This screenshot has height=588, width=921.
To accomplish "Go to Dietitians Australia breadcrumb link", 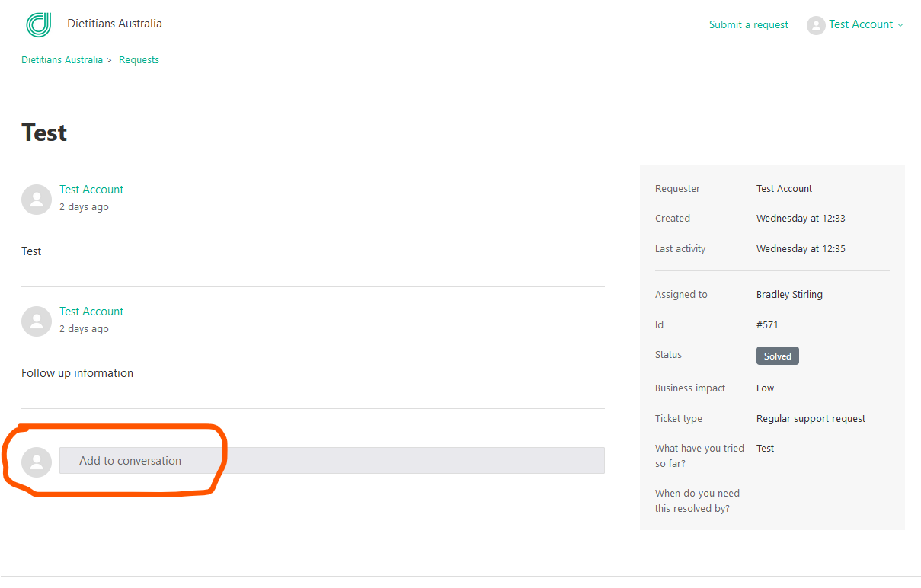I will pyautogui.click(x=62, y=60).
